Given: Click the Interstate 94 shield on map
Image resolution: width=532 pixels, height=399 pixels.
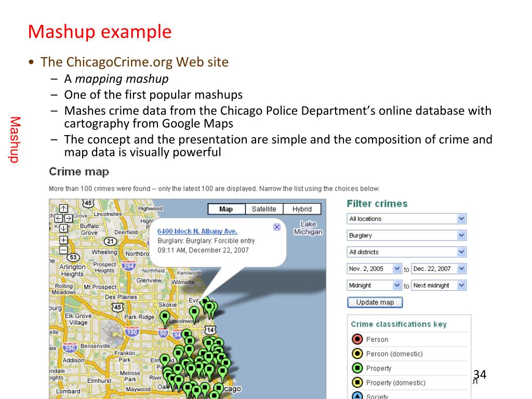Looking at the screenshot, I should (x=177, y=335).
